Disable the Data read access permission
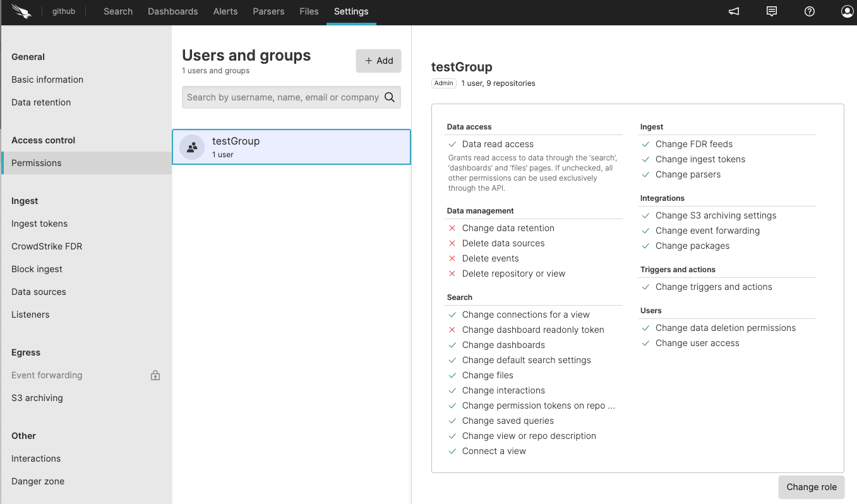 point(452,144)
